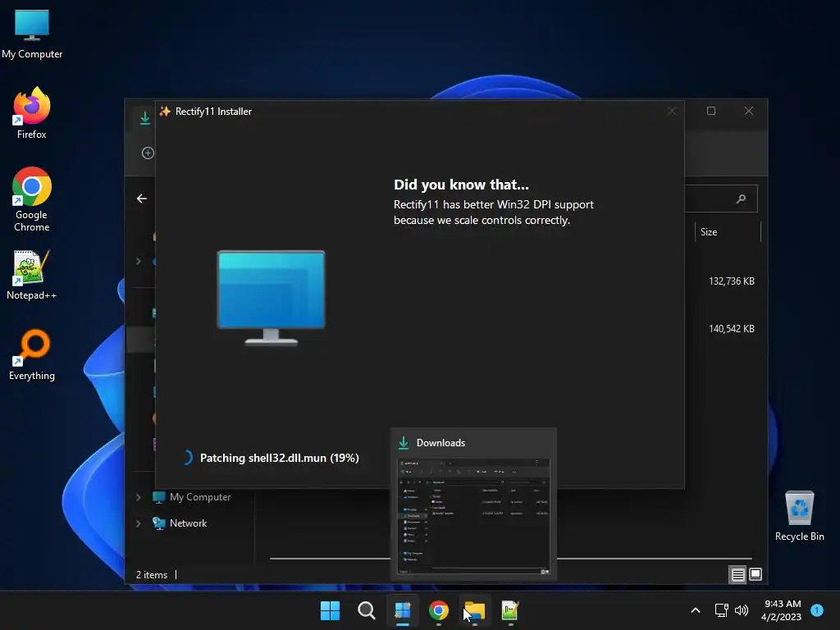This screenshot has width=840, height=630.
Task: Open the Windows Start menu
Action: (x=330, y=610)
